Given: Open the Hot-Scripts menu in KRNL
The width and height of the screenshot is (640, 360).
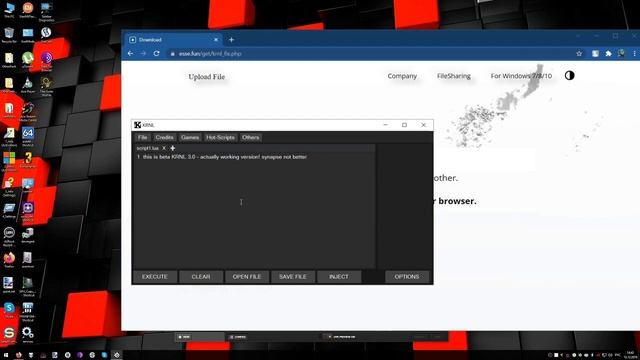Looking at the screenshot, I should coord(220,138).
